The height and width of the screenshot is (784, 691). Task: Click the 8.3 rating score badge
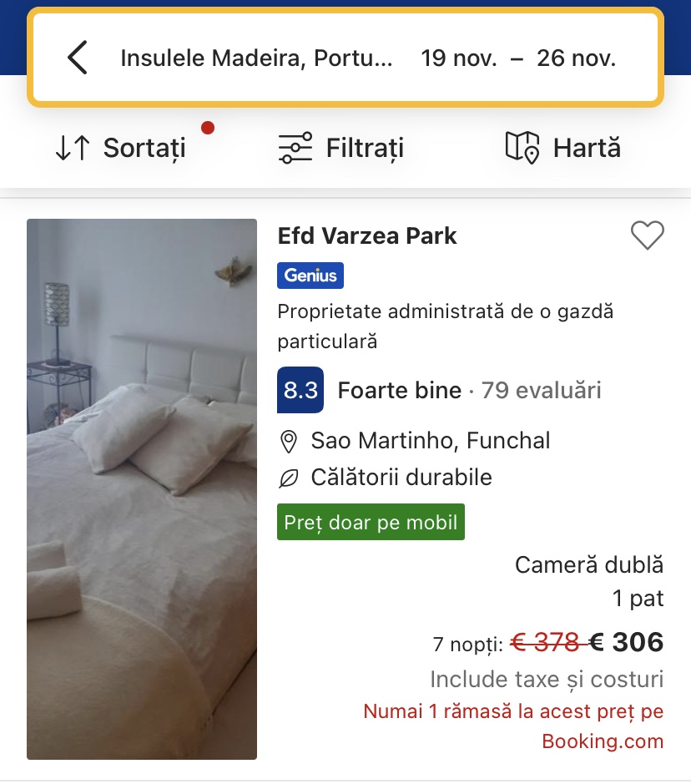[300, 390]
